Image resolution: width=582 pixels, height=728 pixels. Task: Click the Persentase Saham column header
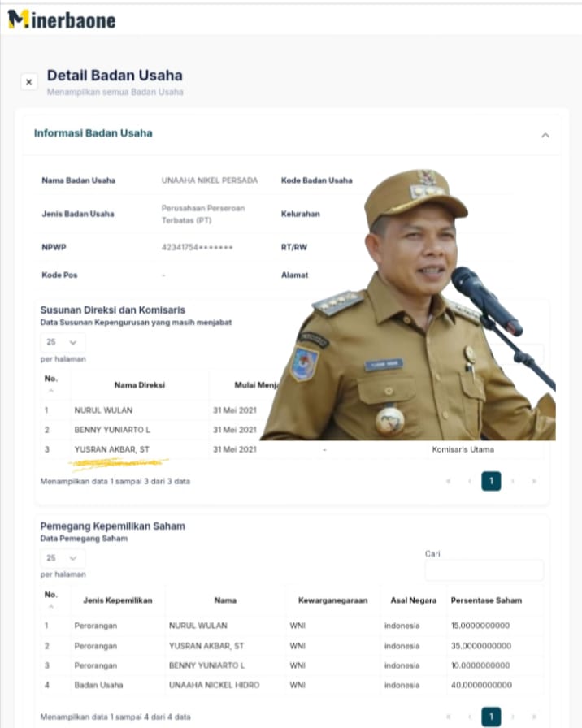pyautogui.click(x=486, y=600)
